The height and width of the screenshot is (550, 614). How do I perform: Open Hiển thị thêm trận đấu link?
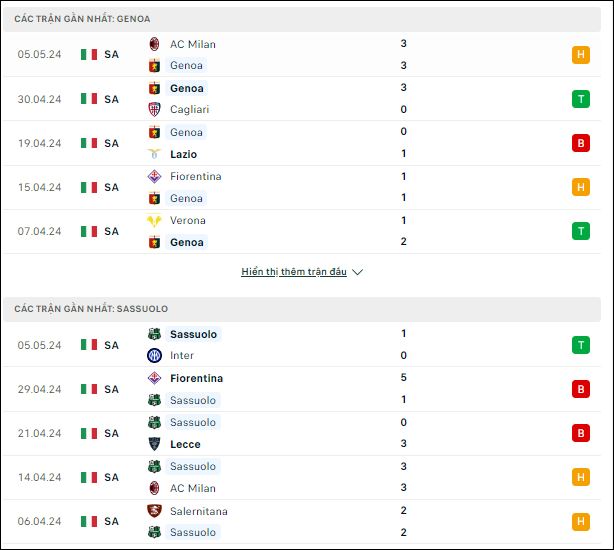294,272
